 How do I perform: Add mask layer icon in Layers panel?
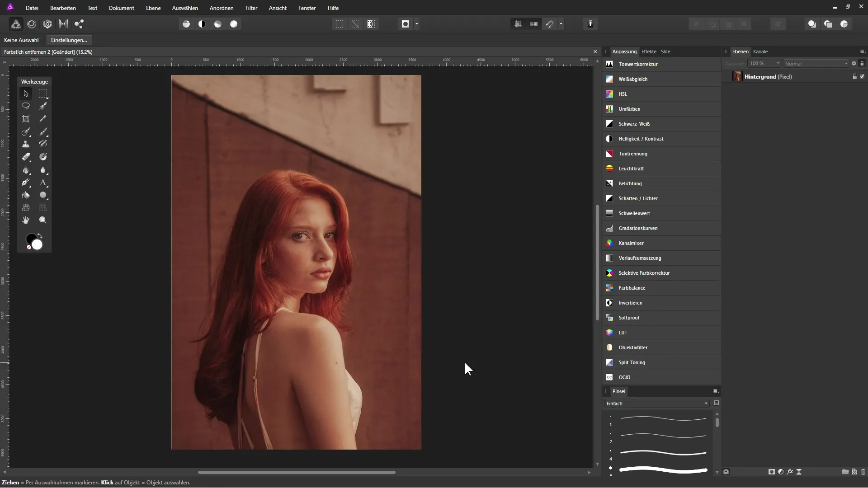(772, 472)
